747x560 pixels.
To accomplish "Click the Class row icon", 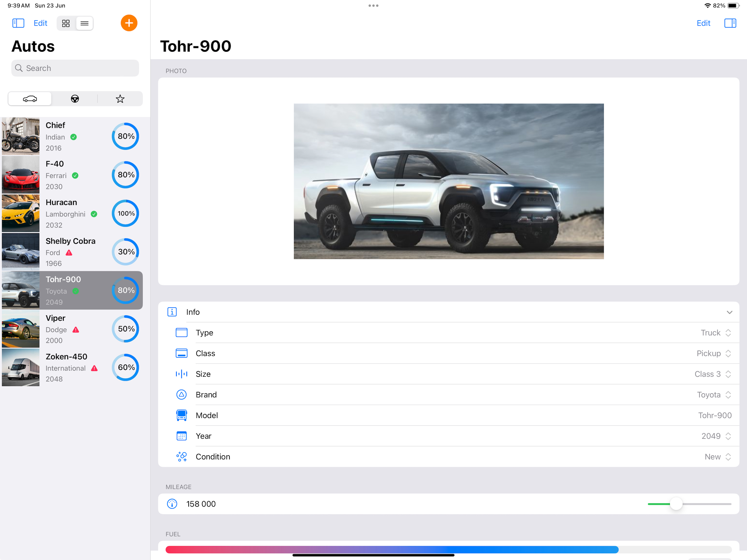I will (x=181, y=353).
